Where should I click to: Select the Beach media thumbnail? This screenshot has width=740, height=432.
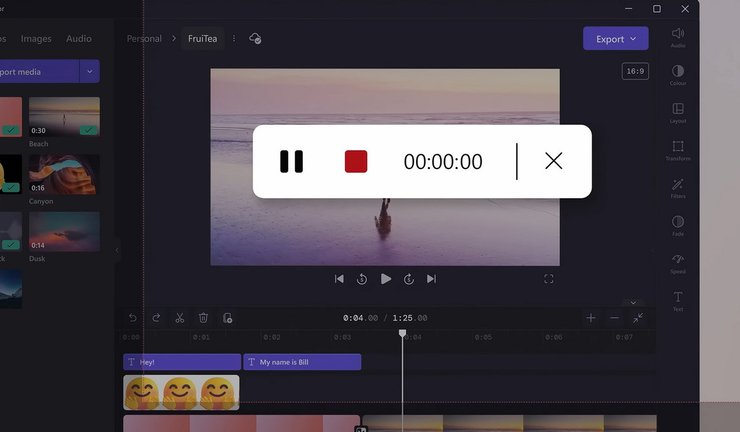click(64, 117)
